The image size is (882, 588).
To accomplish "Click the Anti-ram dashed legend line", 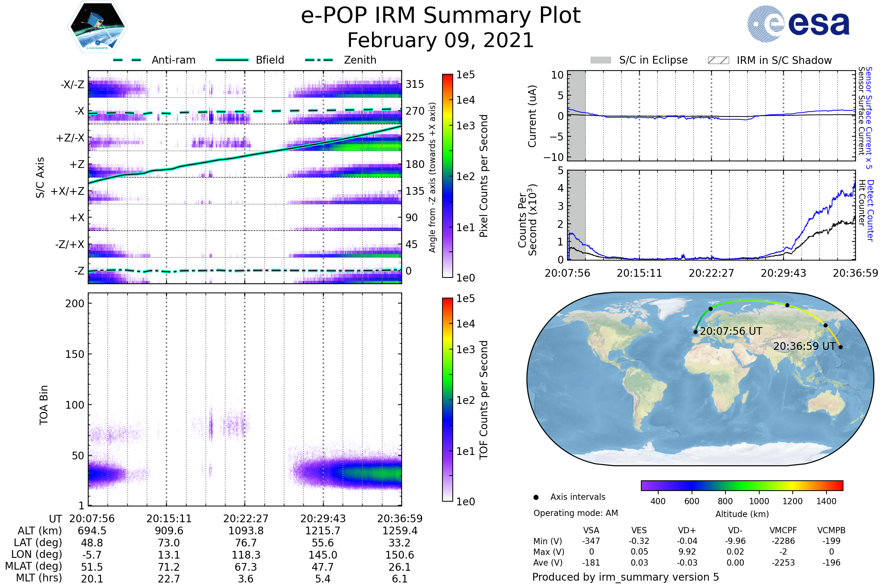I will 127,60.
